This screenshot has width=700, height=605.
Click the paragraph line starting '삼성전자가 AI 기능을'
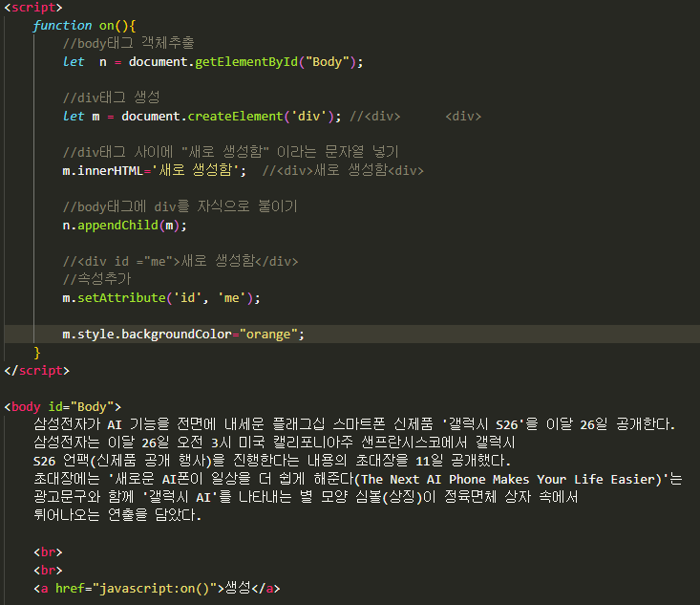click(x=354, y=424)
